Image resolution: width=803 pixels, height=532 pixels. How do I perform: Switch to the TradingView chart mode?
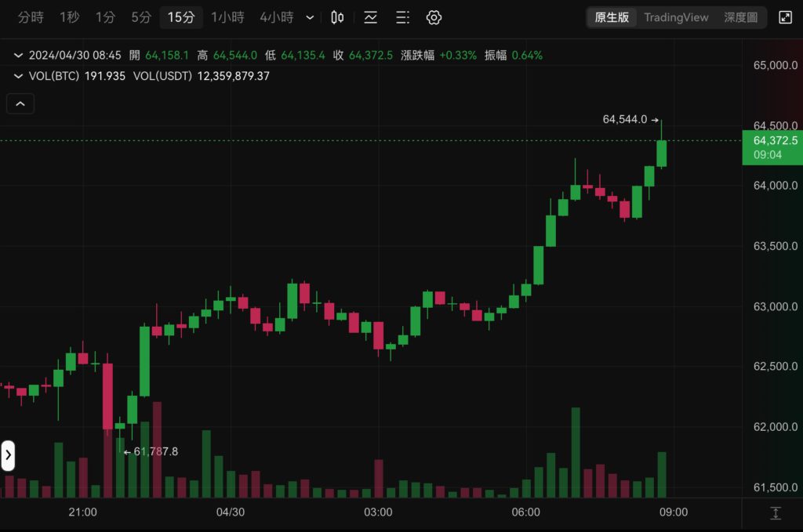pyautogui.click(x=676, y=17)
